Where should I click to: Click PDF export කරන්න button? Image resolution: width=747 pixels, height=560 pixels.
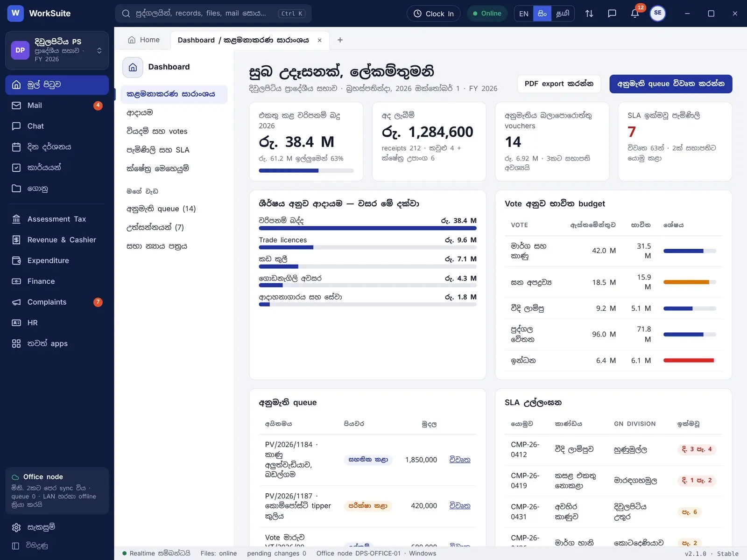click(559, 84)
